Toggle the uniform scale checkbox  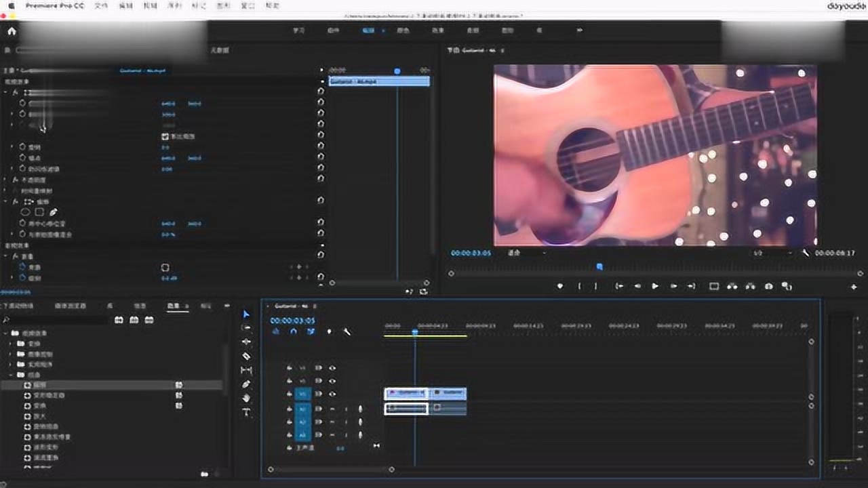pos(164,136)
